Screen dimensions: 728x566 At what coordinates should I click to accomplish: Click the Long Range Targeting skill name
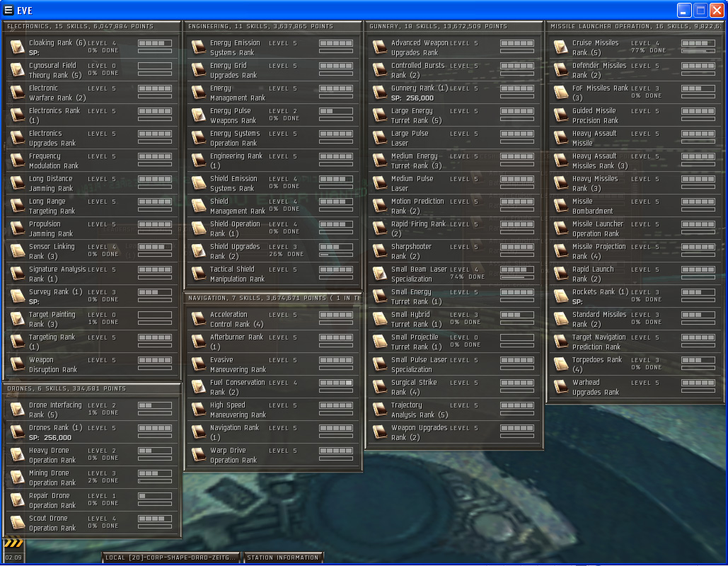click(x=52, y=206)
